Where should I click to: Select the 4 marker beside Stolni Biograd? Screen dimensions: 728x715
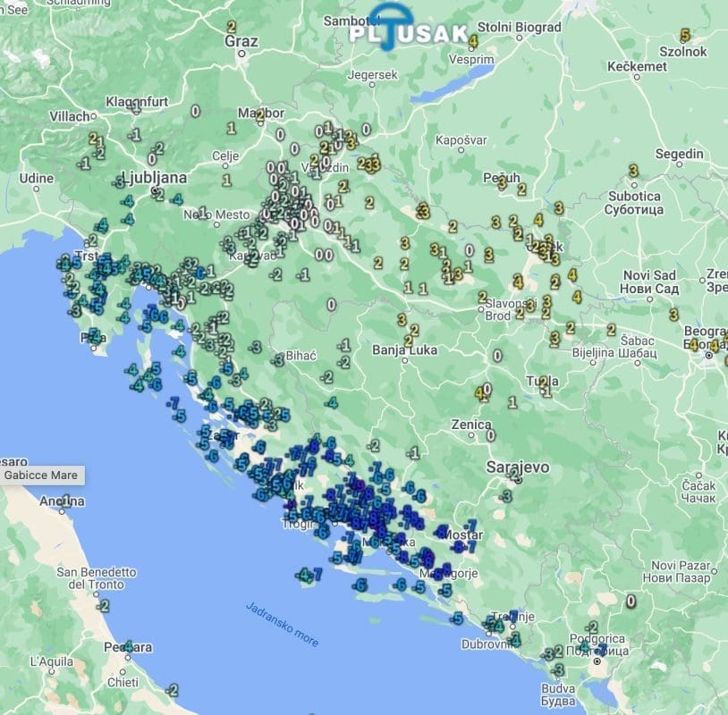coord(472,41)
